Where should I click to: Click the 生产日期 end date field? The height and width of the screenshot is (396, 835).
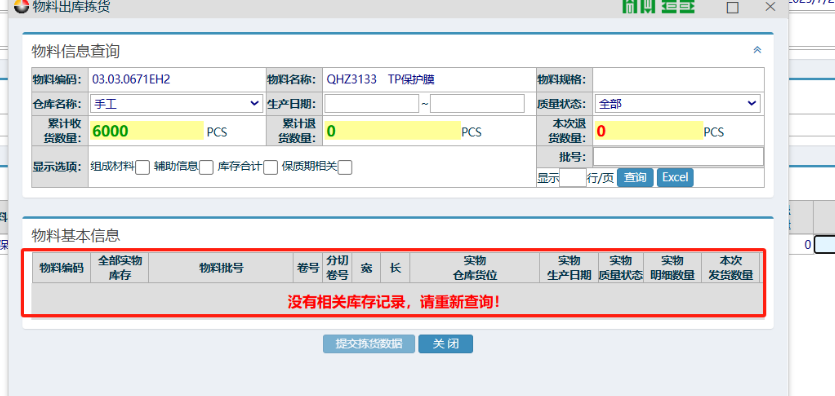[x=477, y=104]
